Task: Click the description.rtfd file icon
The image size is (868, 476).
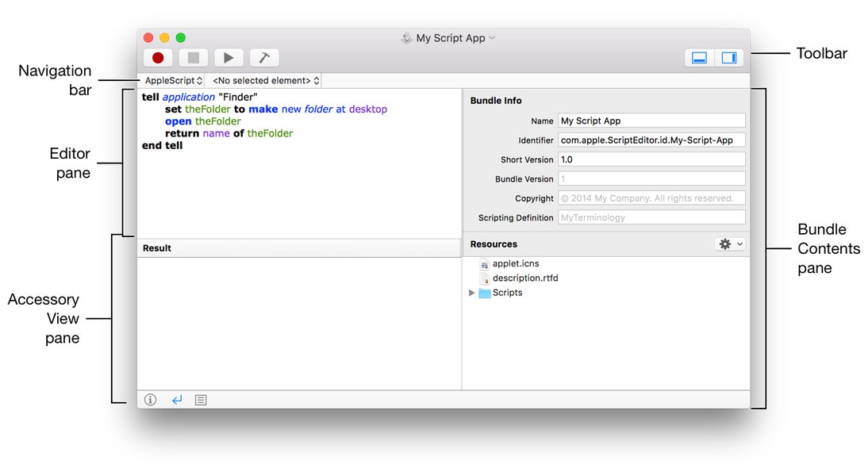Action: click(484, 278)
